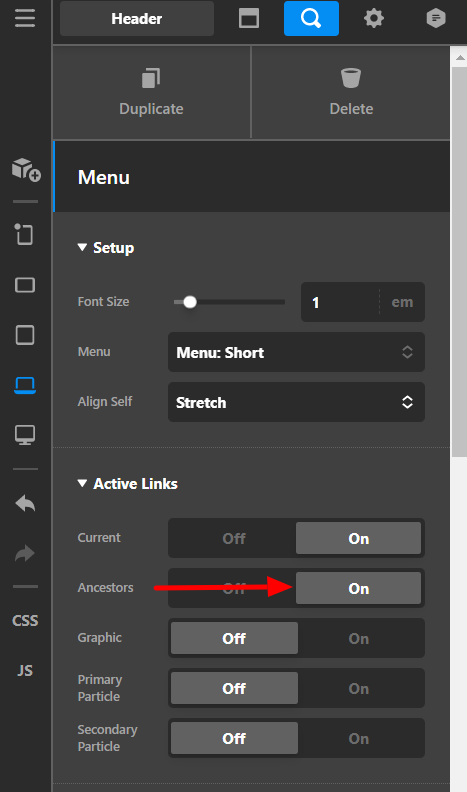Screen dimensions: 467x792
Task: Select the laptop breakpoint icon
Action: pos(25,385)
